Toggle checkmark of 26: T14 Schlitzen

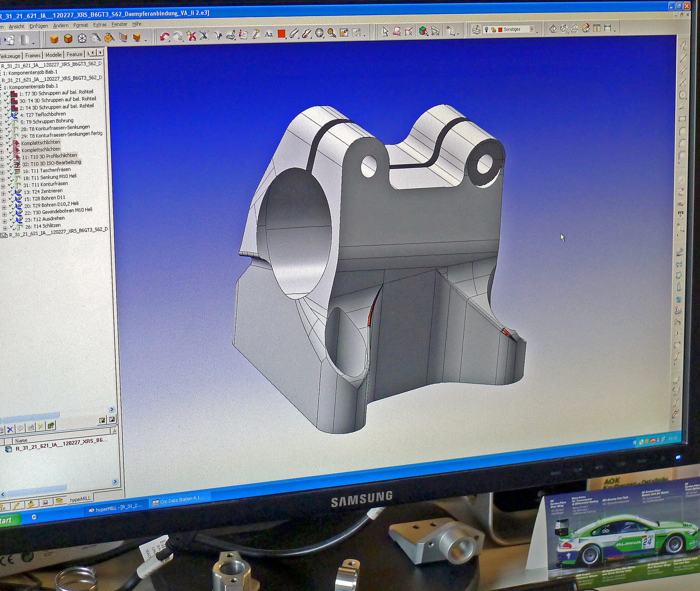[13, 228]
